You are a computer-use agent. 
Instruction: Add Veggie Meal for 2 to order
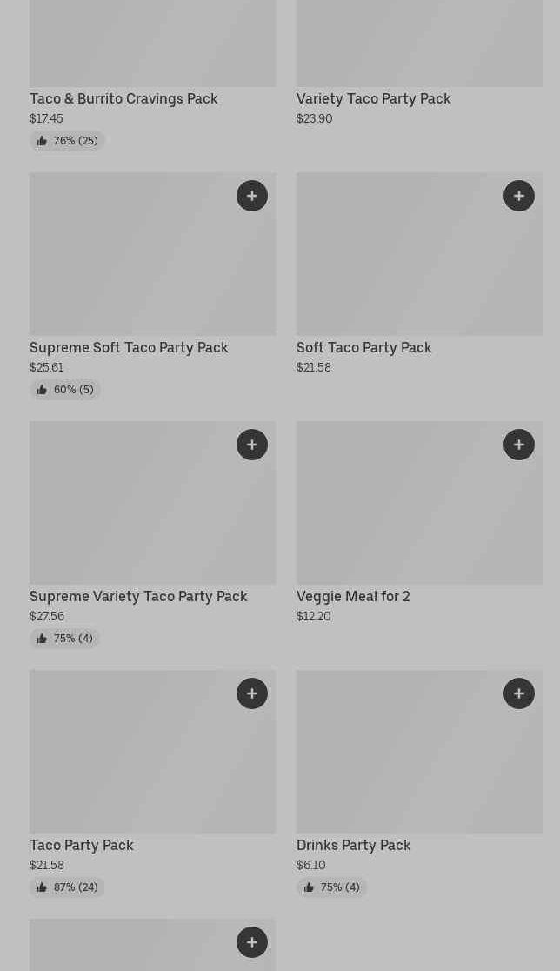click(x=519, y=445)
